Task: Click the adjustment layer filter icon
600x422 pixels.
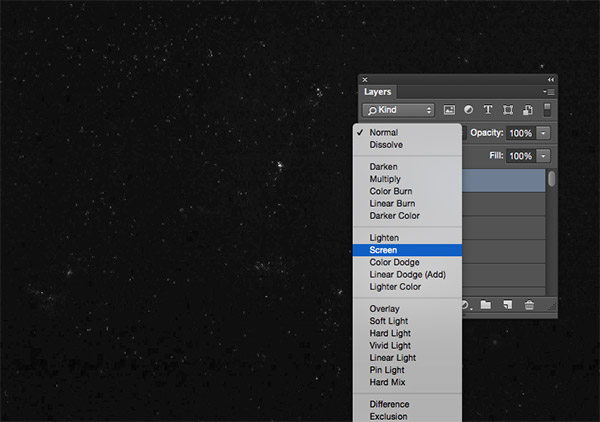Action: (468, 109)
